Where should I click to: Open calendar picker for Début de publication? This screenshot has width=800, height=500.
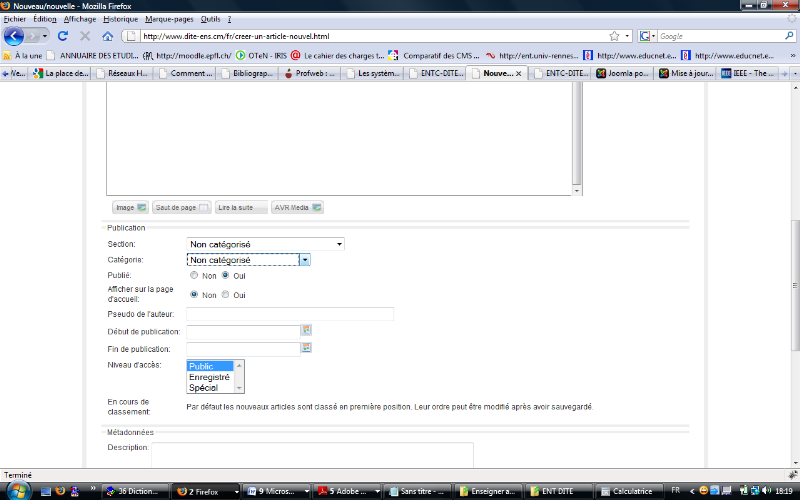point(306,330)
